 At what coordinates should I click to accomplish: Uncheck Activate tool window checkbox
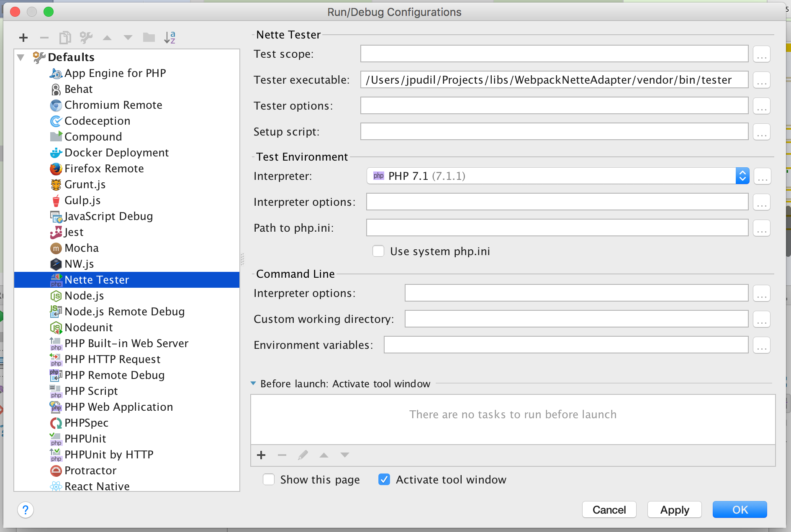coord(384,479)
